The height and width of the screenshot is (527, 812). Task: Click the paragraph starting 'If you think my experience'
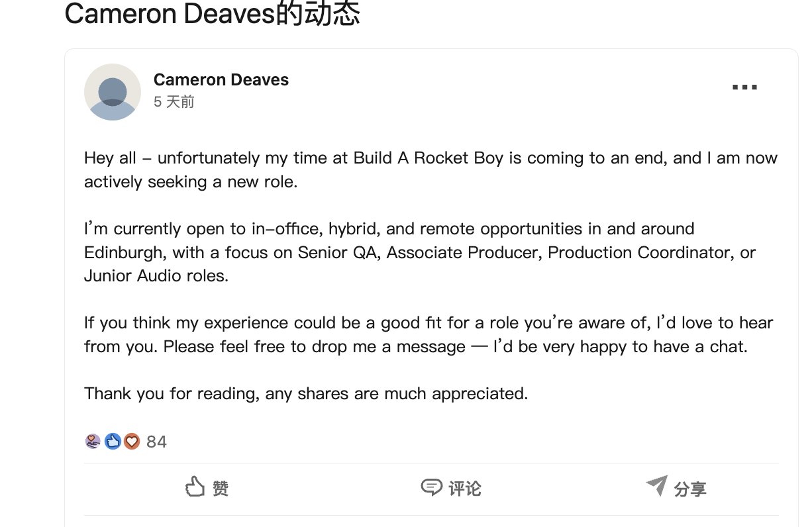tap(429, 335)
